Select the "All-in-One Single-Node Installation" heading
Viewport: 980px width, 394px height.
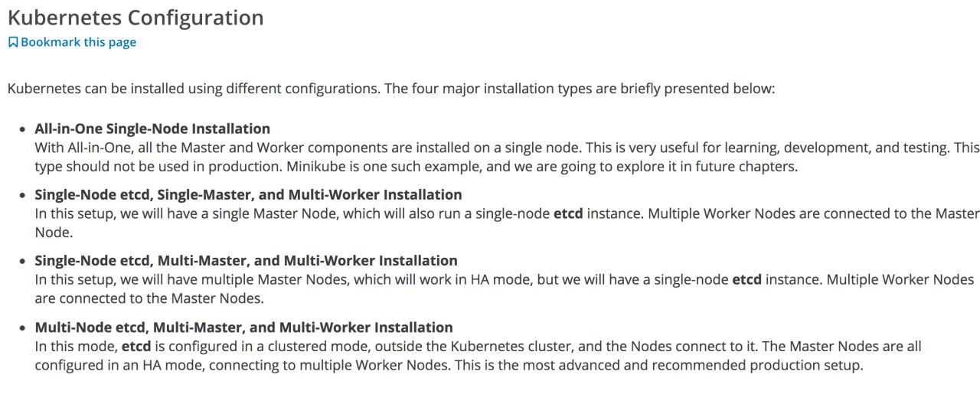coord(152,129)
